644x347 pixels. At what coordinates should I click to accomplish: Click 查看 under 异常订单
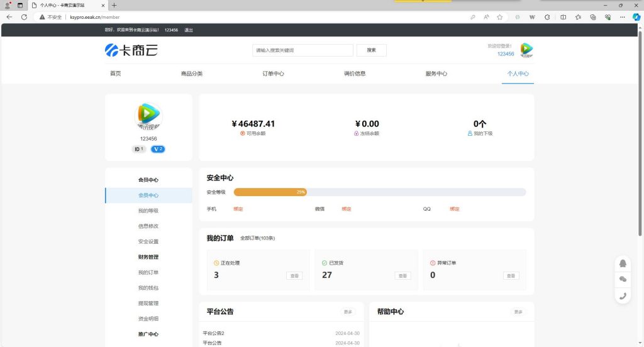click(511, 276)
